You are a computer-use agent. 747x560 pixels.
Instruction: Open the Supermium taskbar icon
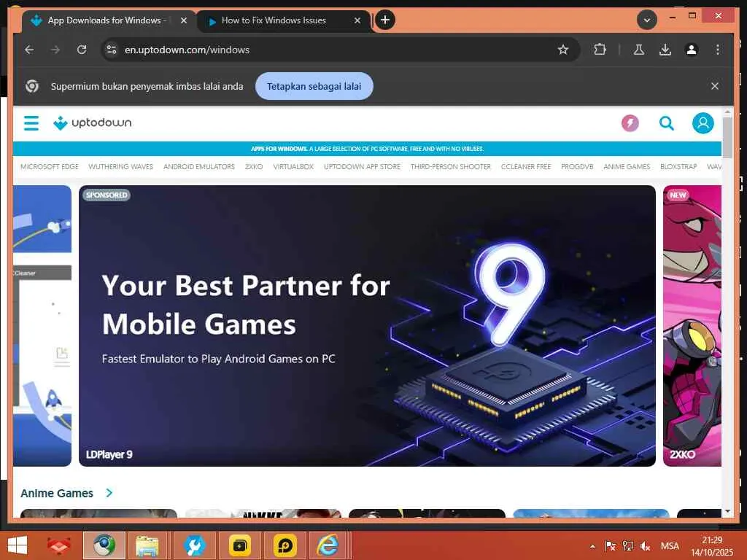coord(104,545)
